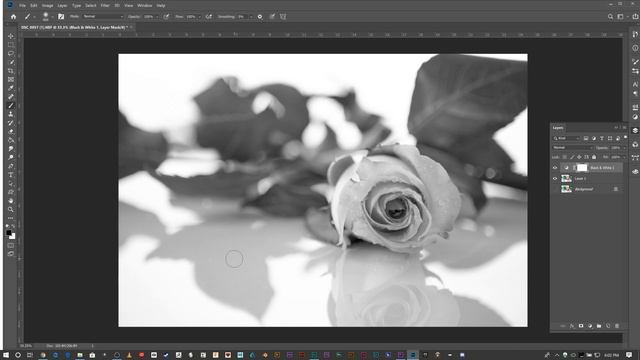Toggle pixel layer filter in Layers panel
This screenshot has height=360, width=640.
(x=586, y=138)
